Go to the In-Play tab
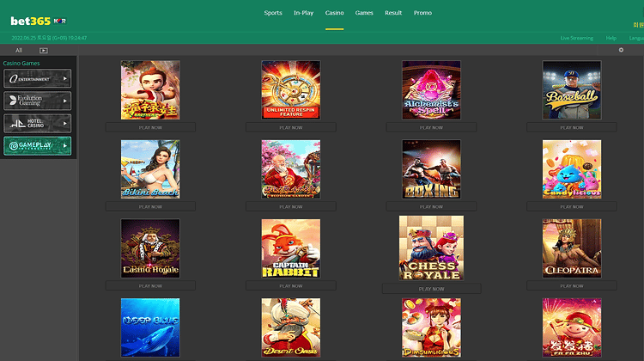The image size is (644, 361). tap(303, 13)
